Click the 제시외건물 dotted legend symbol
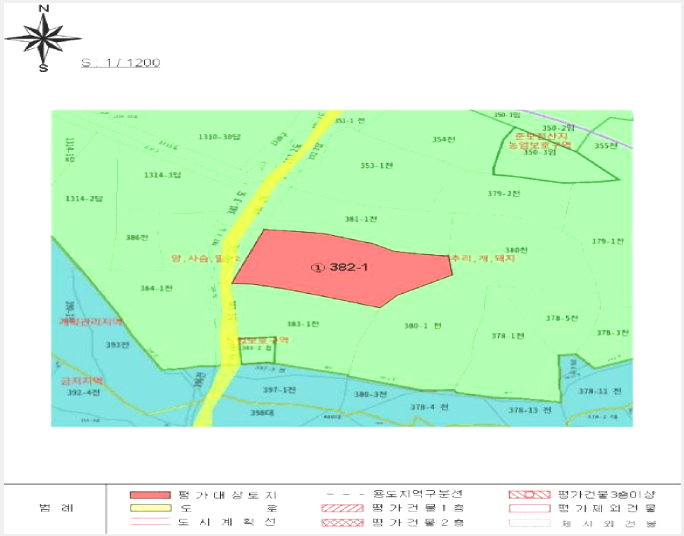Screen dimensions: 684x536 (x=529, y=523)
